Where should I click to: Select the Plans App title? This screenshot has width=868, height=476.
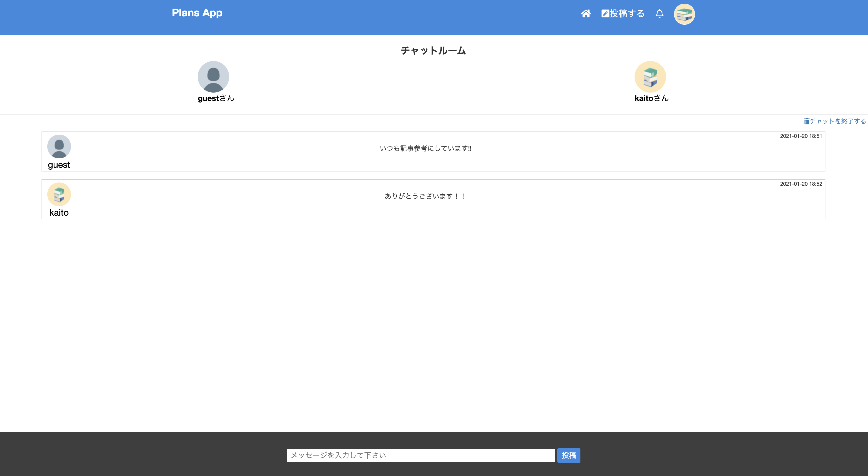pyautogui.click(x=197, y=13)
